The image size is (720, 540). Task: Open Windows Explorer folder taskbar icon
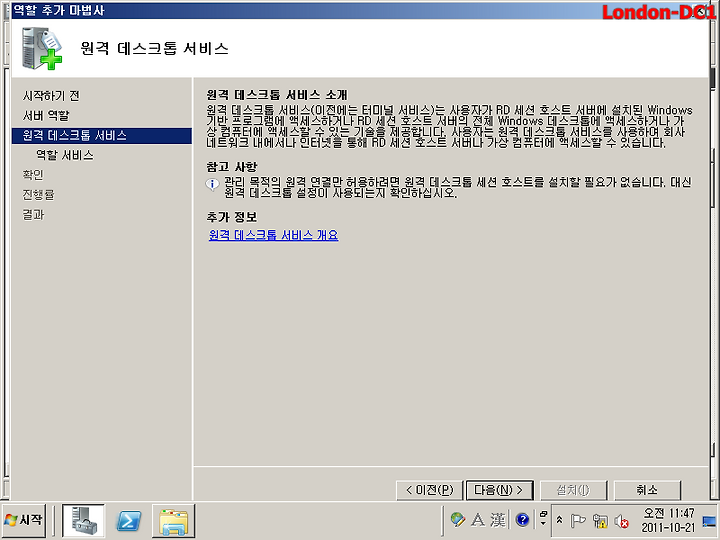coord(174,521)
